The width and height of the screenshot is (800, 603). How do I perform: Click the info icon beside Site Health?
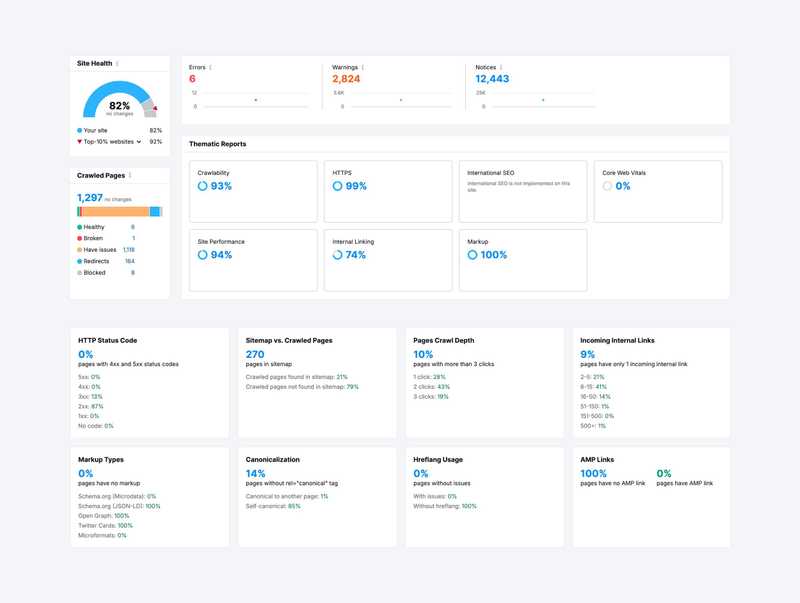point(117,63)
